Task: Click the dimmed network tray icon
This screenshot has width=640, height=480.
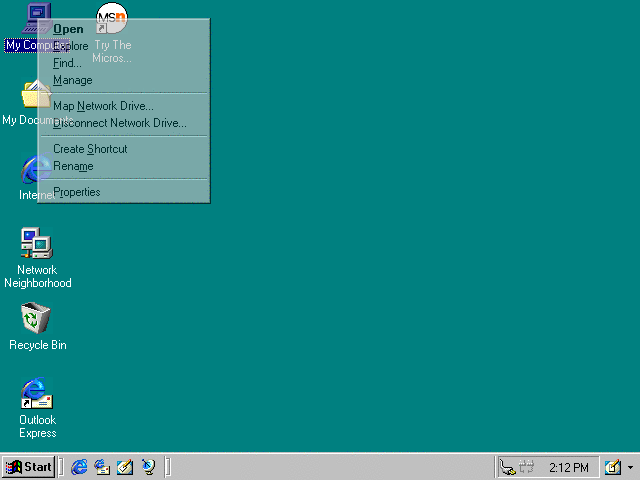Action: [x=527, y=466]
